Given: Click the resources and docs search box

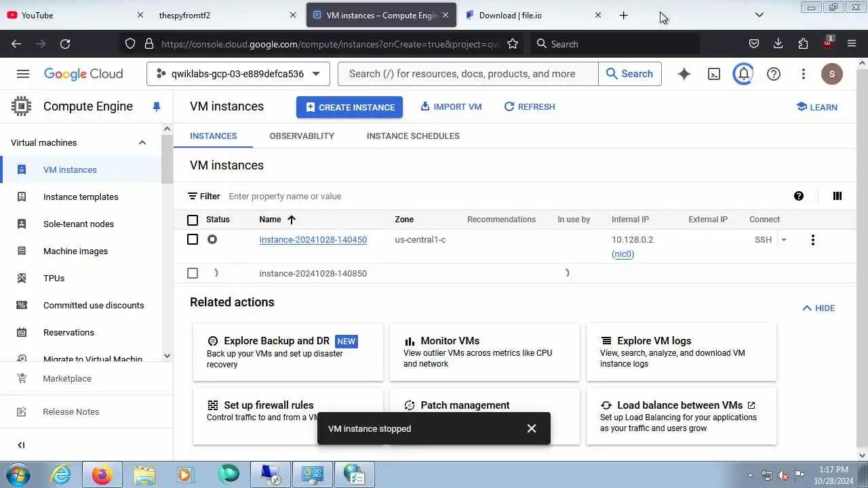Looking at the screenshot, I should 468,74.
